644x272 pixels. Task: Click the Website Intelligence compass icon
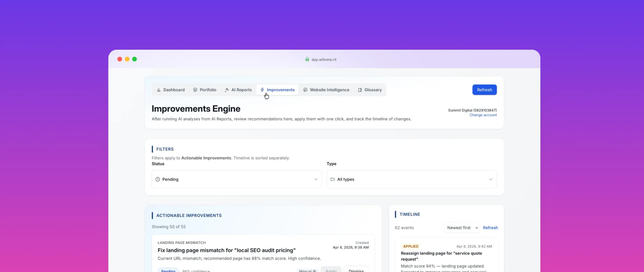pyautogui.click(x=305, y=90)
